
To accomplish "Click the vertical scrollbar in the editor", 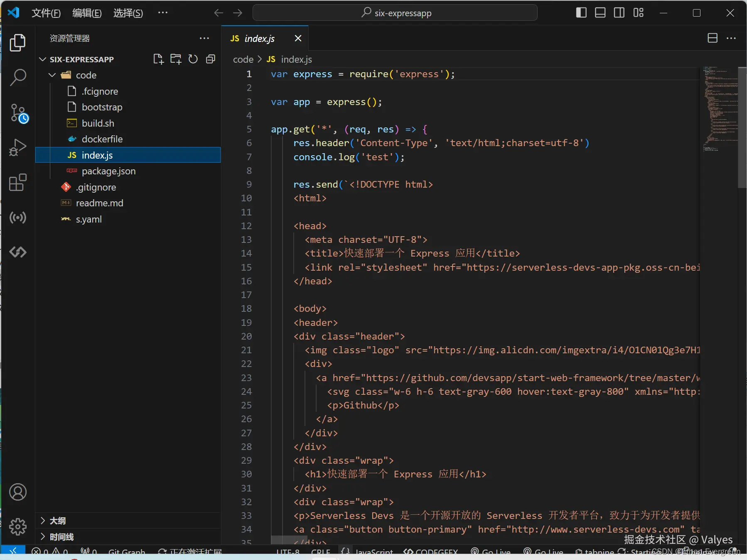I will click(x=742, y=128).
